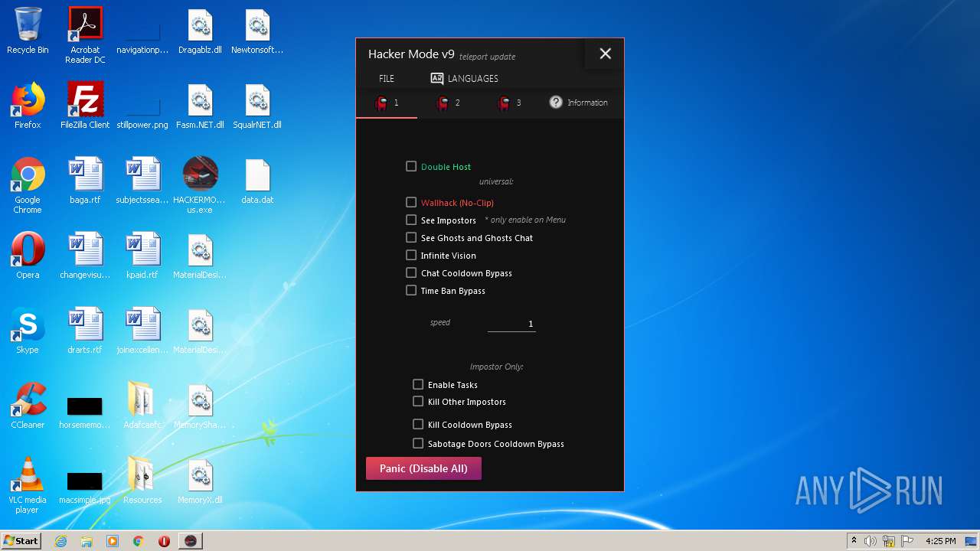Select the VLC media player desktop icon
This screenshot has height=551, width=980.
coord(28,485)
